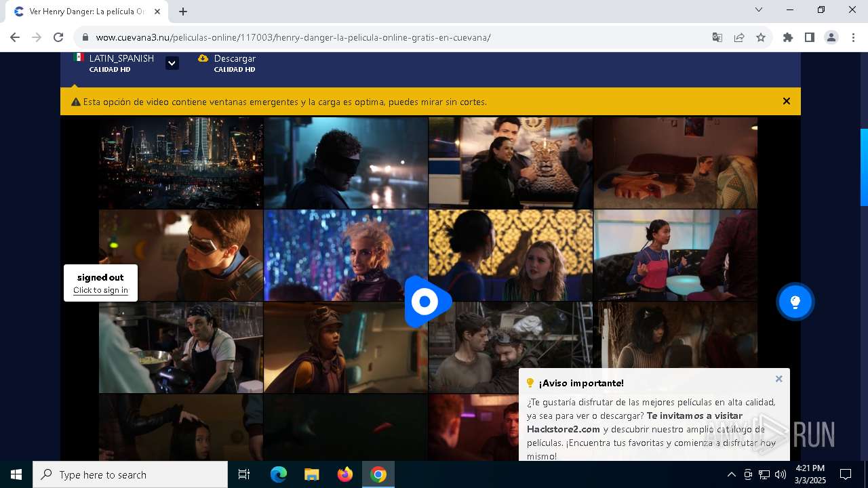Viewport: 868px width, 488px height.
Task: Open the leopard scene thumbnail
Action: 511,163
